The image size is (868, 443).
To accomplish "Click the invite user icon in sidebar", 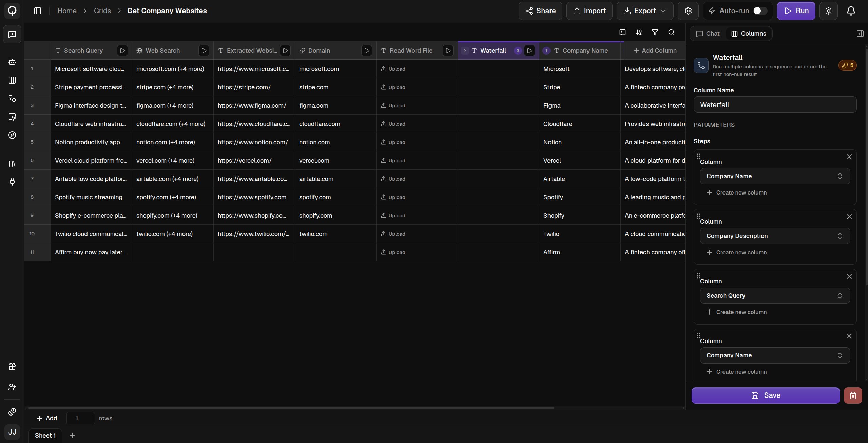I will point(12,387).
